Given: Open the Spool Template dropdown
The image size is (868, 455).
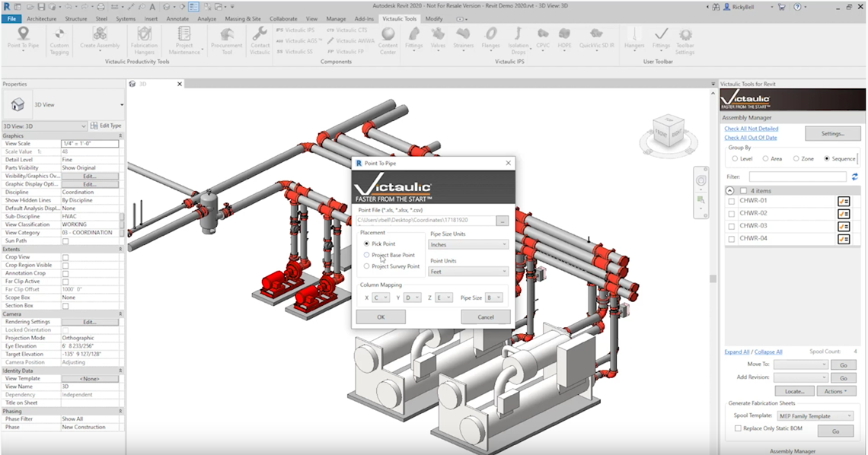Looking at the screenshot, I should [815, 415].
